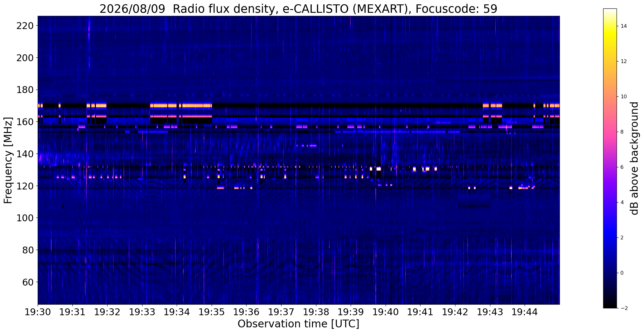Click the 19:31 time tick label
Image resolution: width=644 pixels, height=333 pixels.
point(73,312)
